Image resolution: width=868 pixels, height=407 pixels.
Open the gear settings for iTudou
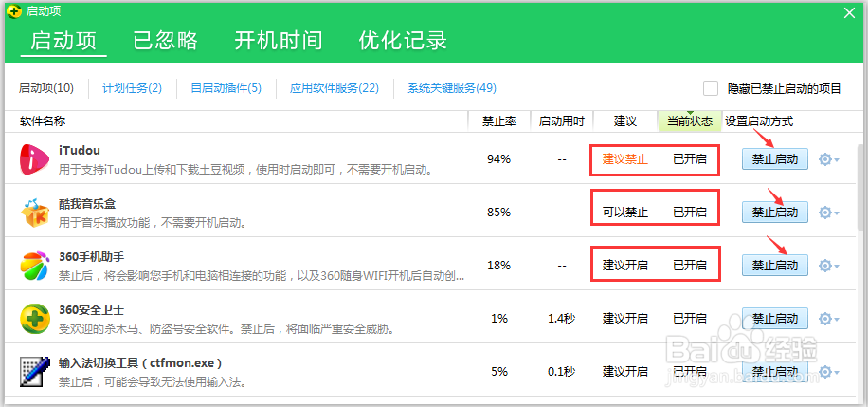click(x=824, y=159)
